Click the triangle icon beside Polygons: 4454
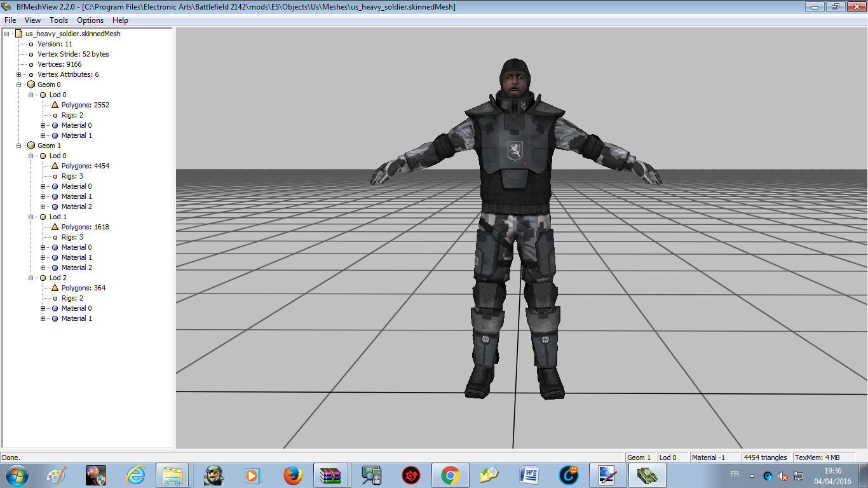The height and width of the screenshot is (488, 868). 55,166
